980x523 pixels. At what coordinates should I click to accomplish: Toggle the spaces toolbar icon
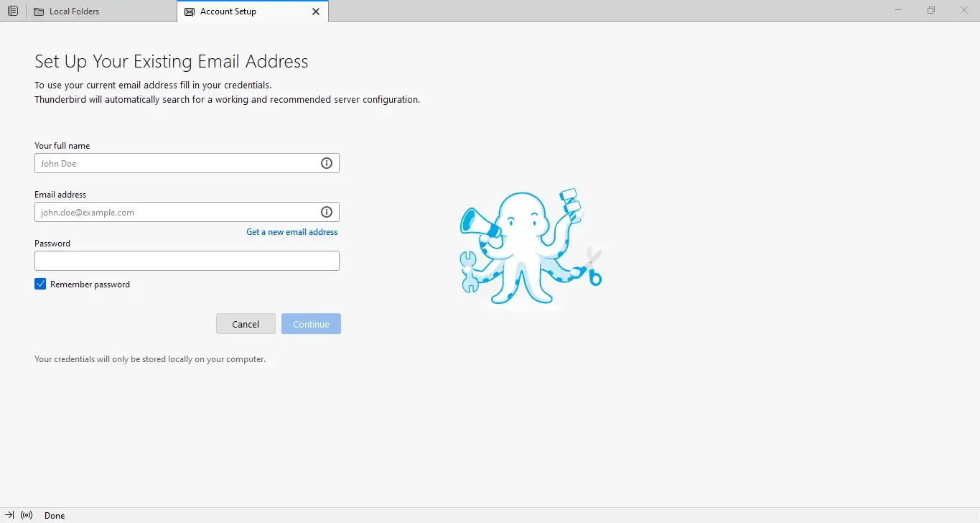pyautogui.click(x=12, y=11)
